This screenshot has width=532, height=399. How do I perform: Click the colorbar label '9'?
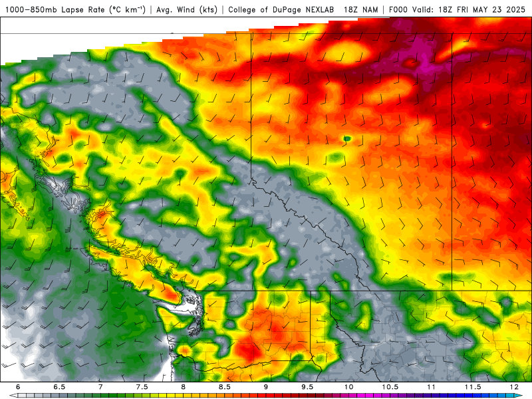(266, 387)
